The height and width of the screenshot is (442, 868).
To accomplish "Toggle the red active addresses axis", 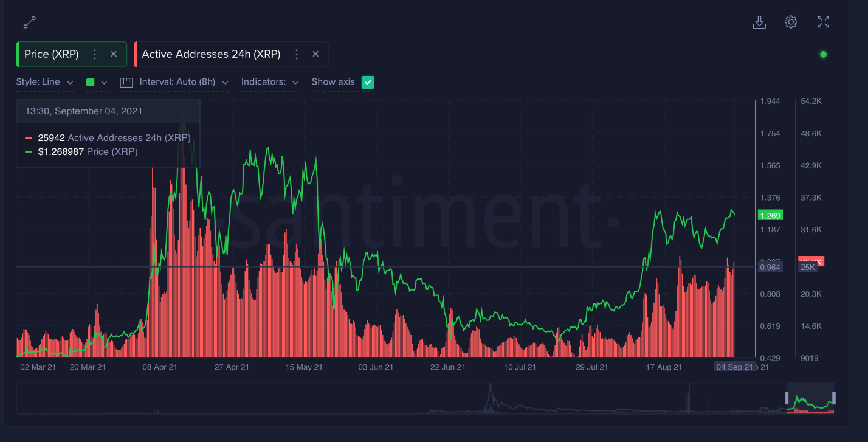I will 796,231.
